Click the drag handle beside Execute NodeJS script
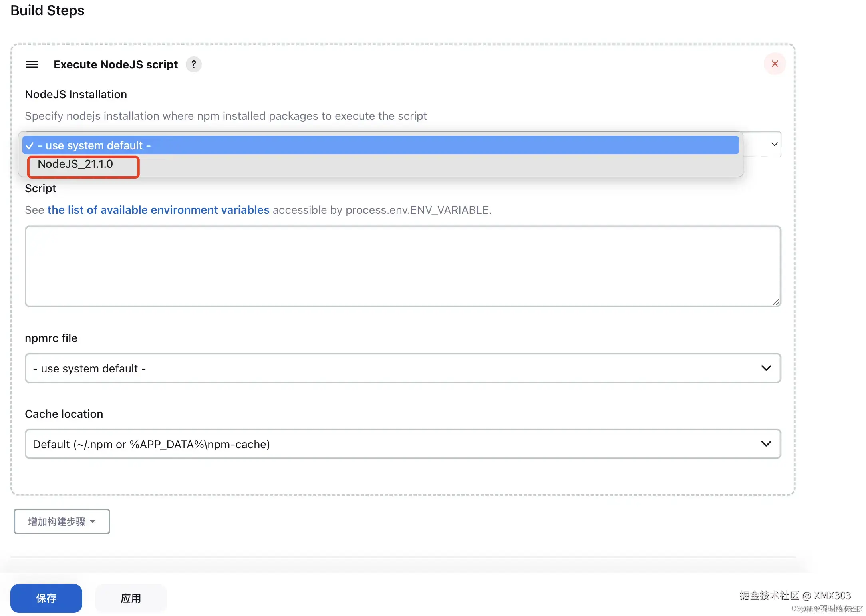 pyautogui.click(x=32, y=64)
